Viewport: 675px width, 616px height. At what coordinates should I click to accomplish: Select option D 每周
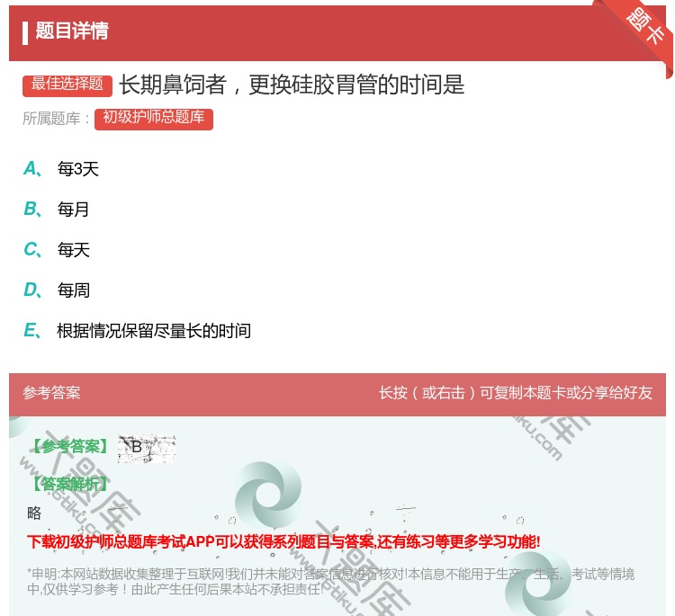click(57, 290)
